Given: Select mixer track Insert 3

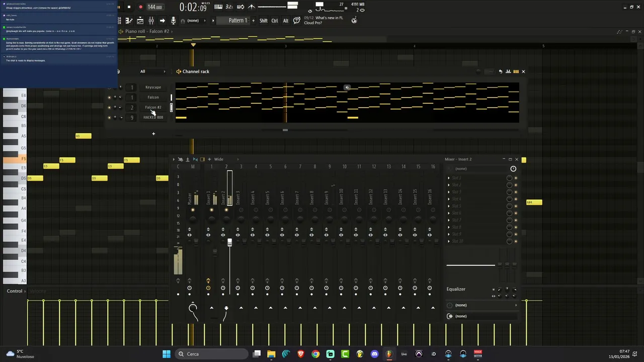Looking at the screenshot, I should pos(238,198).
